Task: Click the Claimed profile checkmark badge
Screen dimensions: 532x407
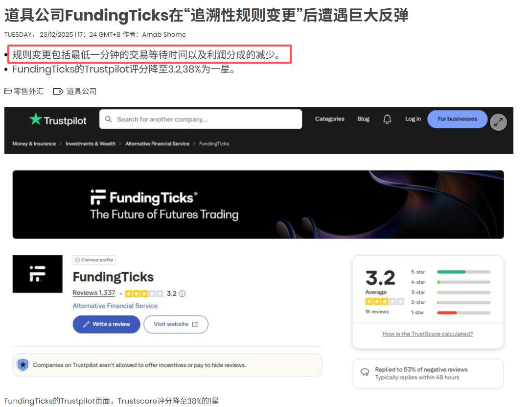Action: pos(77,260)
